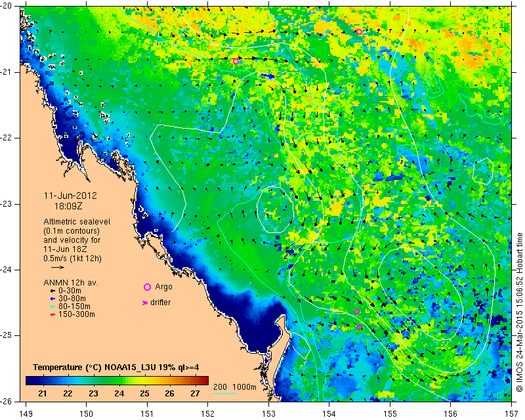The image size is (525, 420).
Task: Click the longitude axis label 151
Action: tap(147, 414)
